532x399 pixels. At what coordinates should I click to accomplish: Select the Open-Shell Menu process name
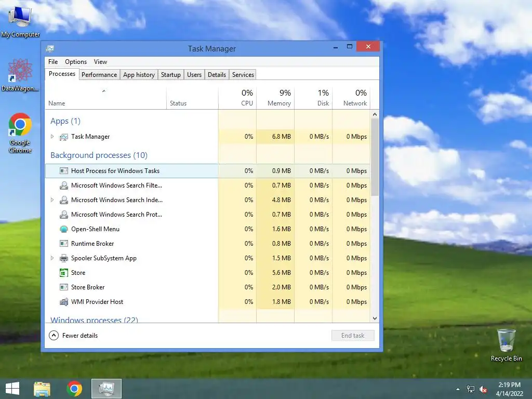pos(96,229)
